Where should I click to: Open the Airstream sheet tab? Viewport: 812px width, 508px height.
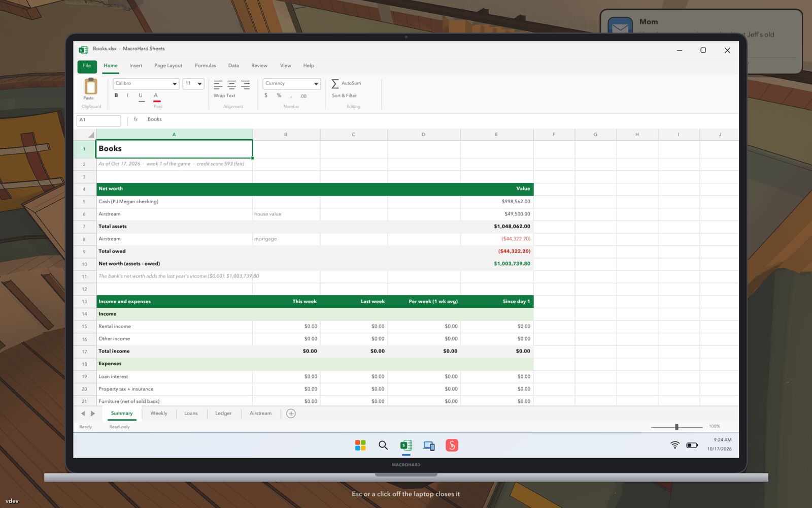260,414
